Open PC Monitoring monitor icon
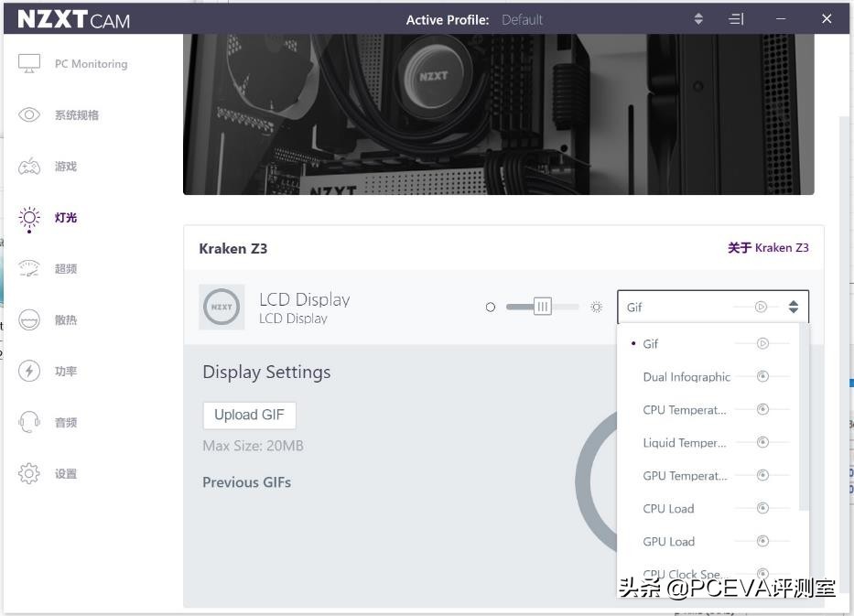The height and width of the screenshot is (616, 854). coord(29,64)
